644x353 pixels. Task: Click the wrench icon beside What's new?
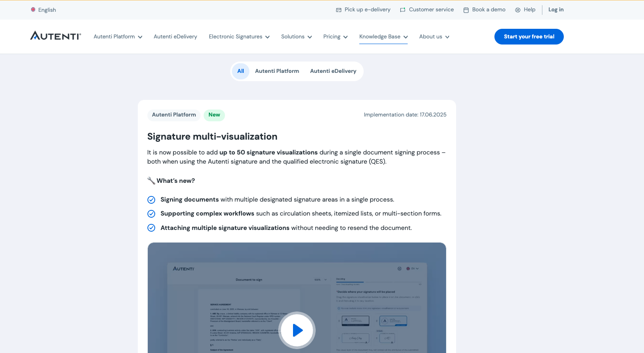151,181
